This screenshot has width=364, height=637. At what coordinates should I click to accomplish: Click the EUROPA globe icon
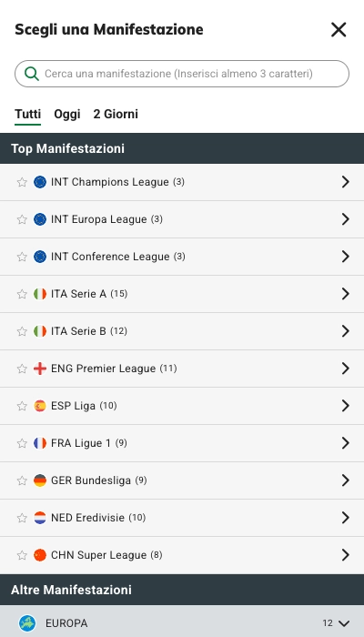pyautogui.click(x=27, y=622)
